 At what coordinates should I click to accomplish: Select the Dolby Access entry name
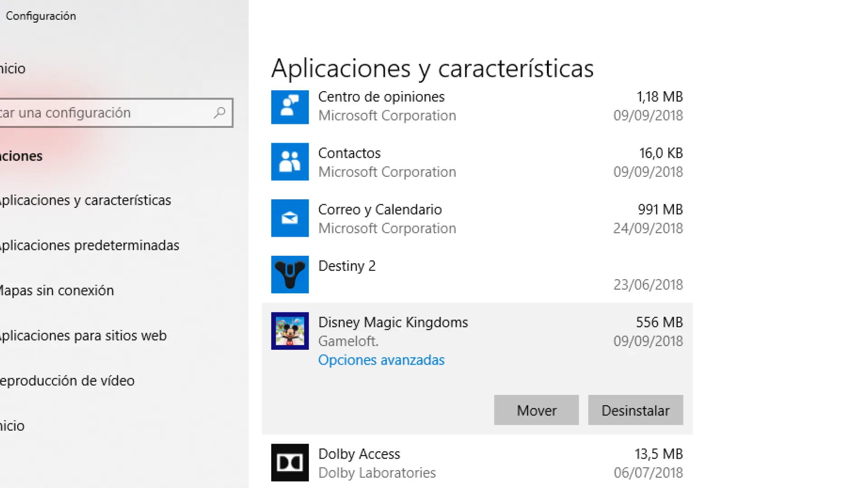click(359, 454)
